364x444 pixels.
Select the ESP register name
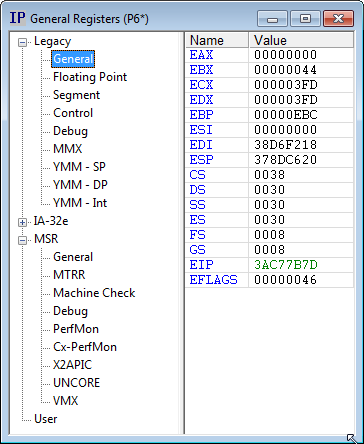201,160
